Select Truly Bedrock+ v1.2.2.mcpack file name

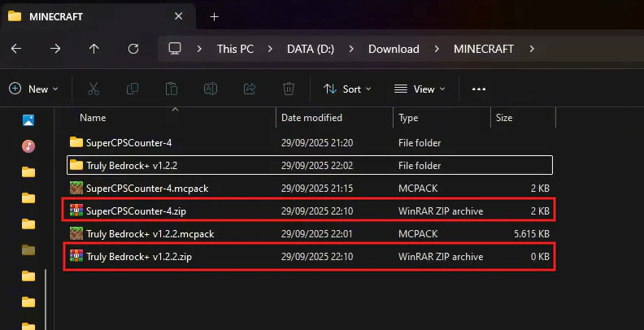pos(150,234)
